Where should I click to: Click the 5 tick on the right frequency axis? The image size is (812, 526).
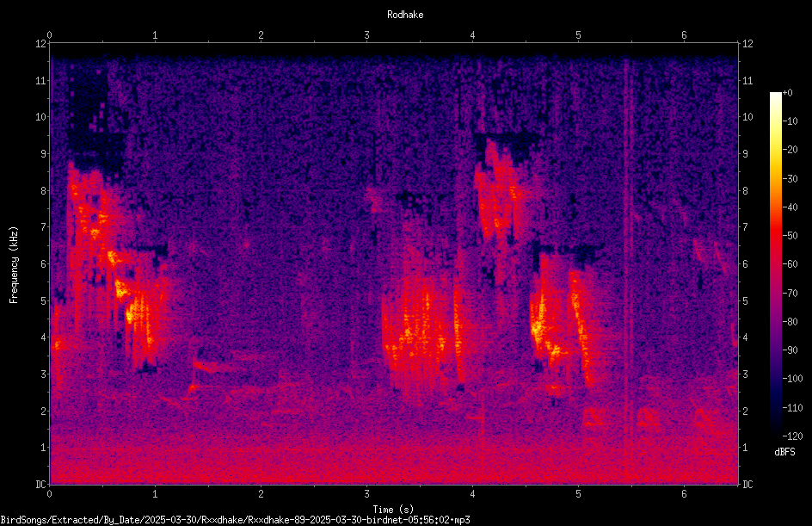(x=745, y=301)
